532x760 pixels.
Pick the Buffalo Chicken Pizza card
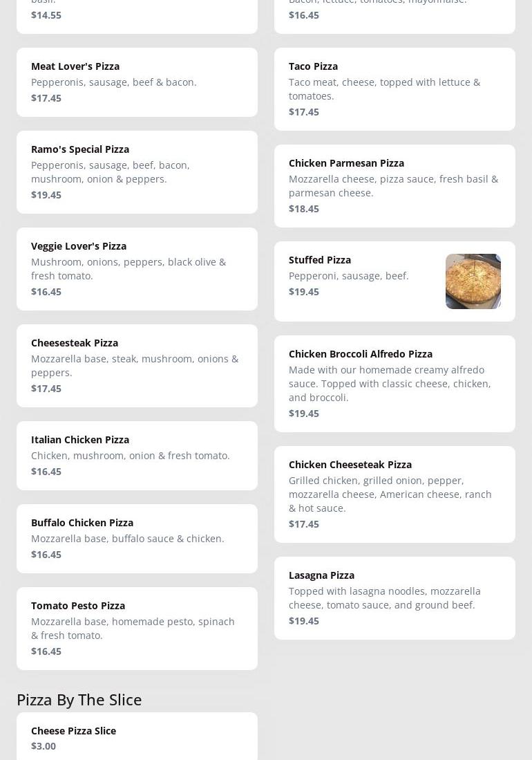(137, 538)
